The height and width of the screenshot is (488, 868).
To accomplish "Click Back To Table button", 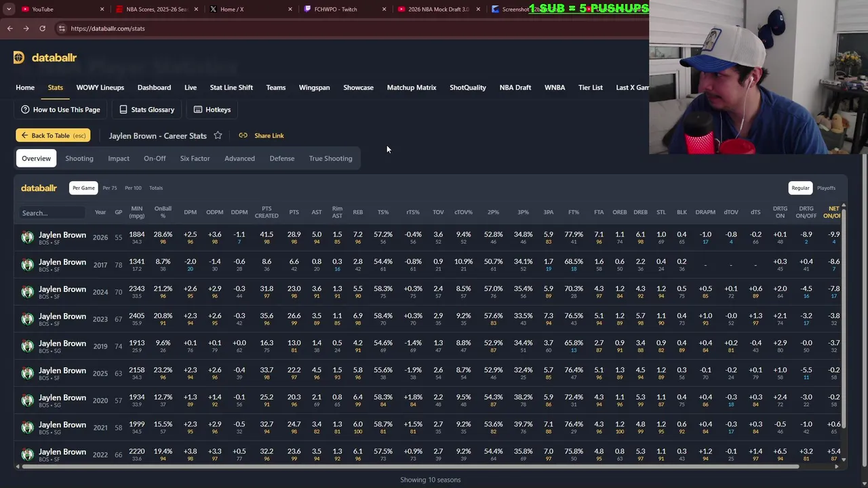I will pos(53,136).
